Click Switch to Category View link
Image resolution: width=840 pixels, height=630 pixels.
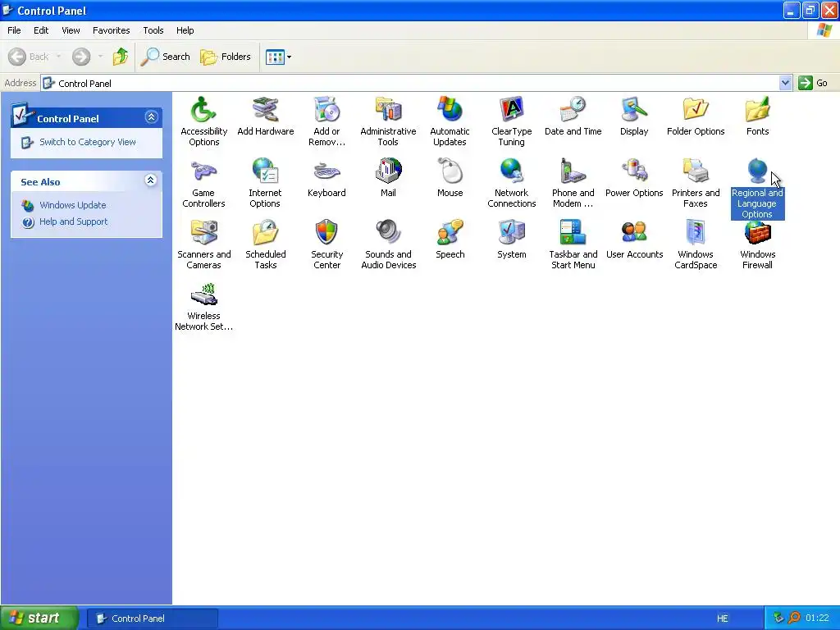coord(88,142)
